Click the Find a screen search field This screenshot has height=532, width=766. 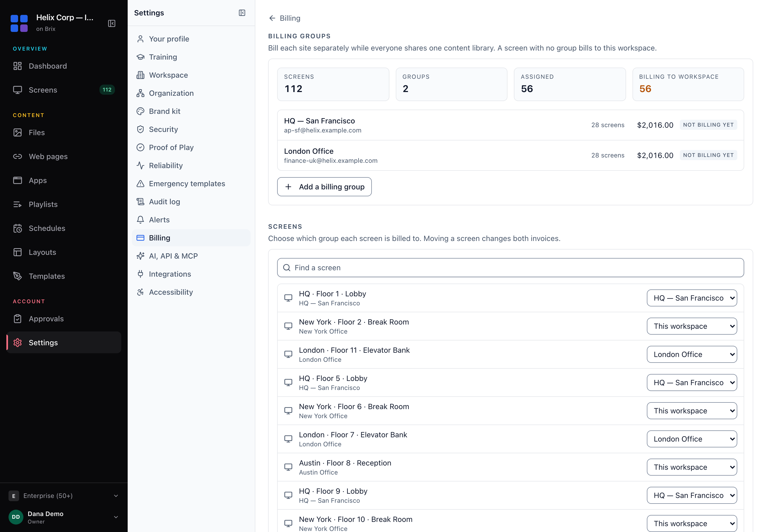[x=510, y=268]
